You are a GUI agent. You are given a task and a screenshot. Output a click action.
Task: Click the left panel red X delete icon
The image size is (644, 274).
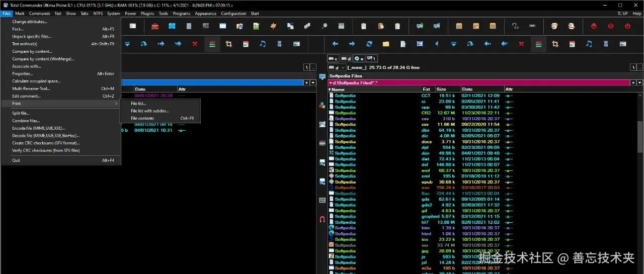click(x=195, y=44)
